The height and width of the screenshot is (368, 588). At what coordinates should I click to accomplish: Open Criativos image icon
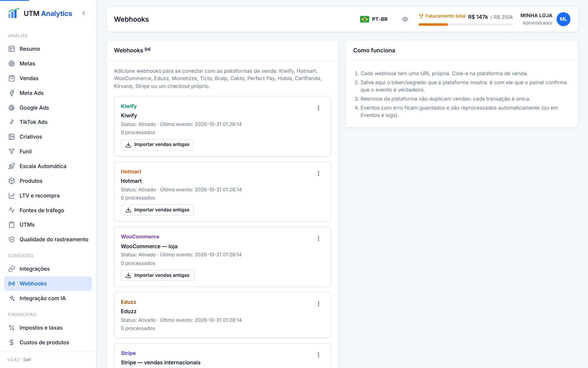click(12, 137)
